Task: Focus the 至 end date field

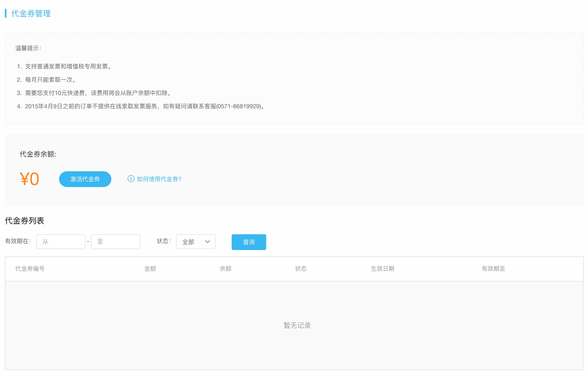Action: click(x=115, y=242)
